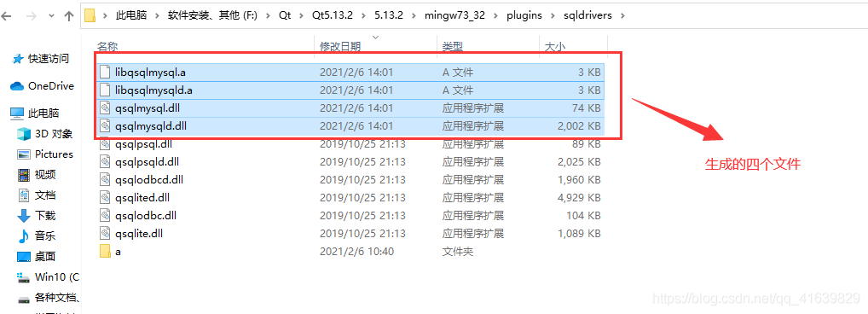
Task: Sort by 大小 column header
Action: click(x=555, y=47)
